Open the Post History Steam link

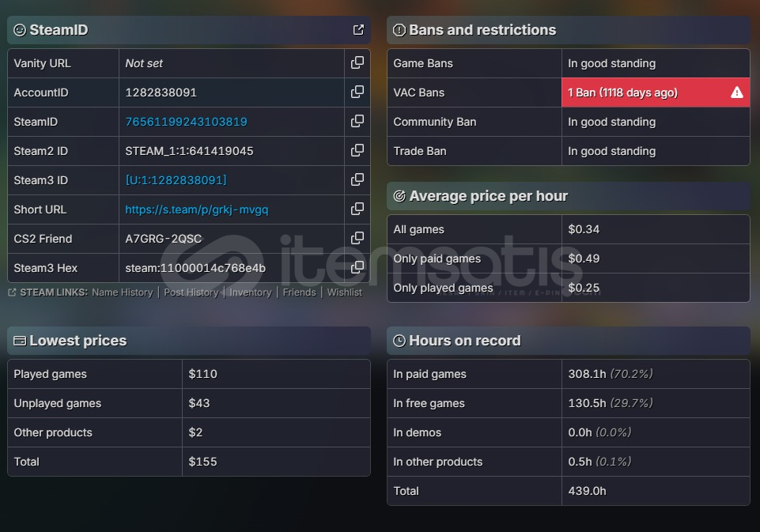pyautogui.click(x=191, y=292)
